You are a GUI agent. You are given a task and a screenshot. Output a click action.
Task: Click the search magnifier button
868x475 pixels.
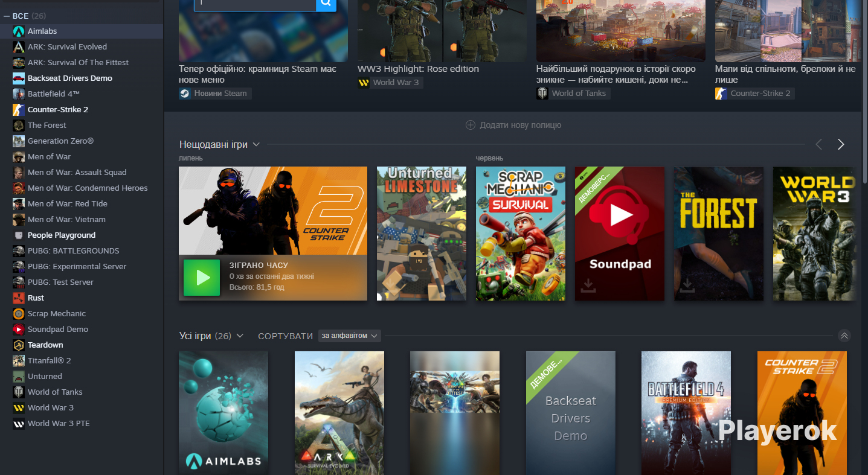[x=326, y=4]
